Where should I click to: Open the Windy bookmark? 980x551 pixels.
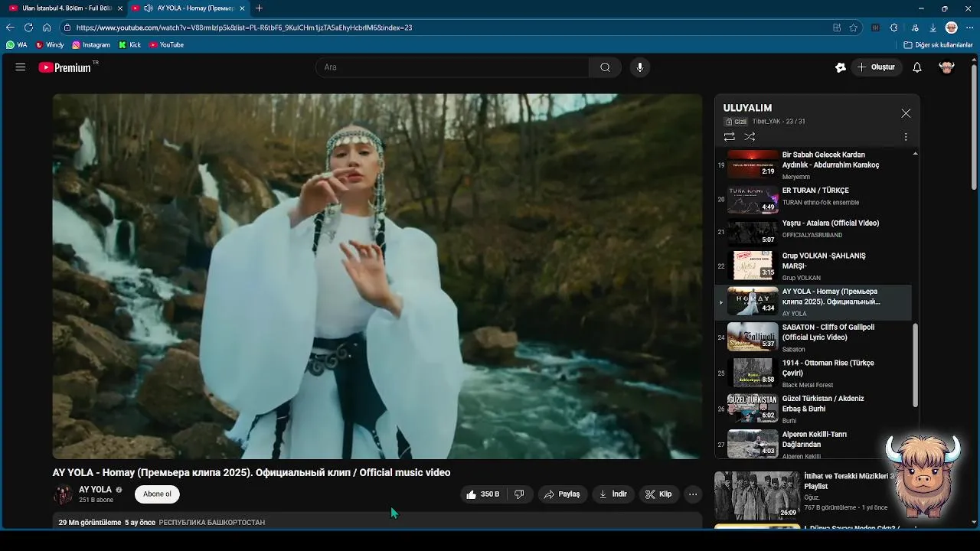pos(50,45)
